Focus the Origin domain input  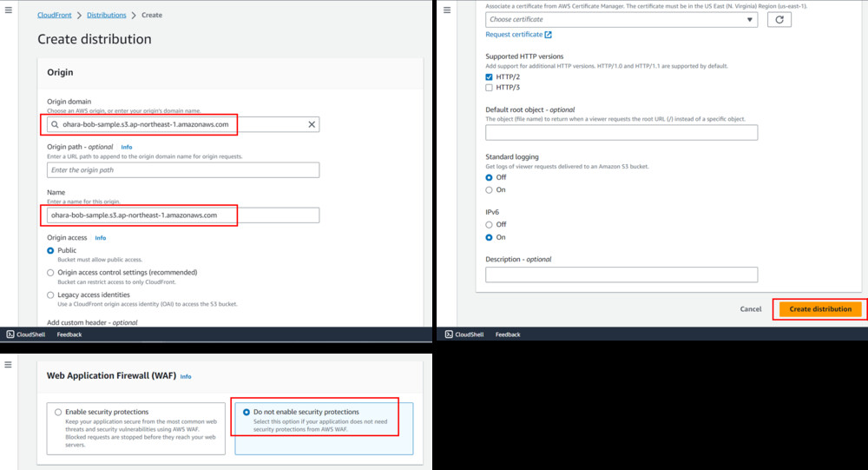click(183, 125)
